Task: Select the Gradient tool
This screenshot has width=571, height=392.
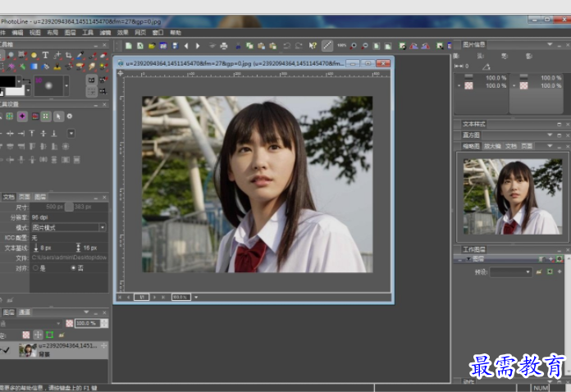Action: (x=34, y=66)
